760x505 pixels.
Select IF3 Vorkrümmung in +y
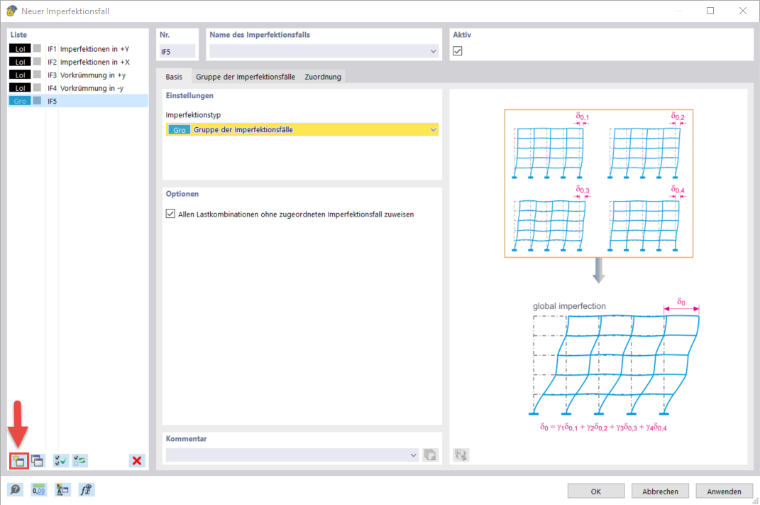click(78, 75)
